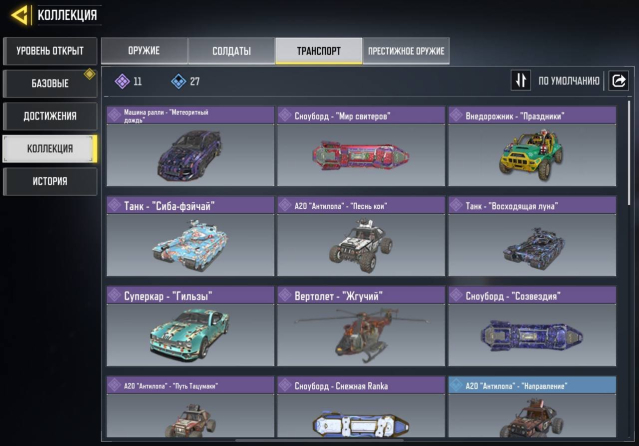Select the Суперкар Гильзы vehicle card
The image size is (639, 446).
[x=190, y=326]
